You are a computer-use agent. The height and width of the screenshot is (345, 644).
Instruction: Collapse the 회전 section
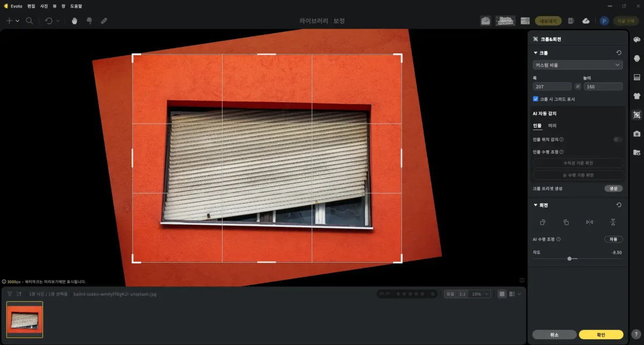click(x=535, y=205)
